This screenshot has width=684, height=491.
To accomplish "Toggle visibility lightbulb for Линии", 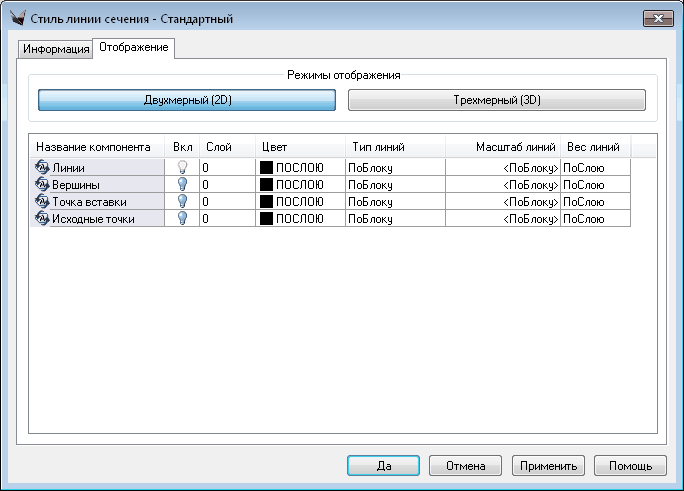I will (x=182, y=168).
